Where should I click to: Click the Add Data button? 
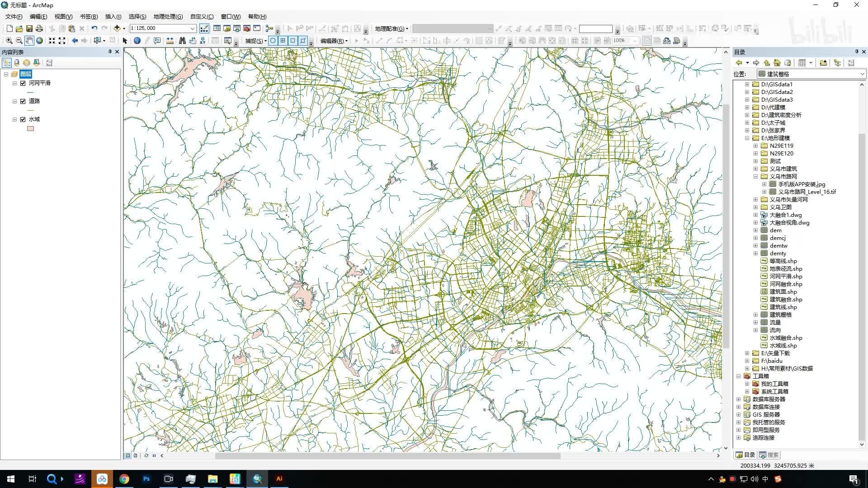[117, 28]
